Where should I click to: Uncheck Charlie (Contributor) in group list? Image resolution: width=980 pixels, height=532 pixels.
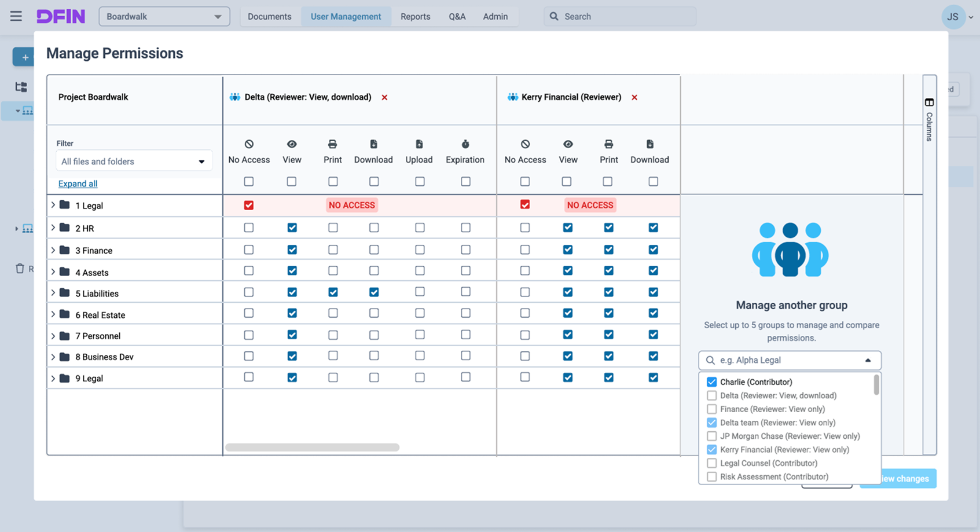[712, 382]
